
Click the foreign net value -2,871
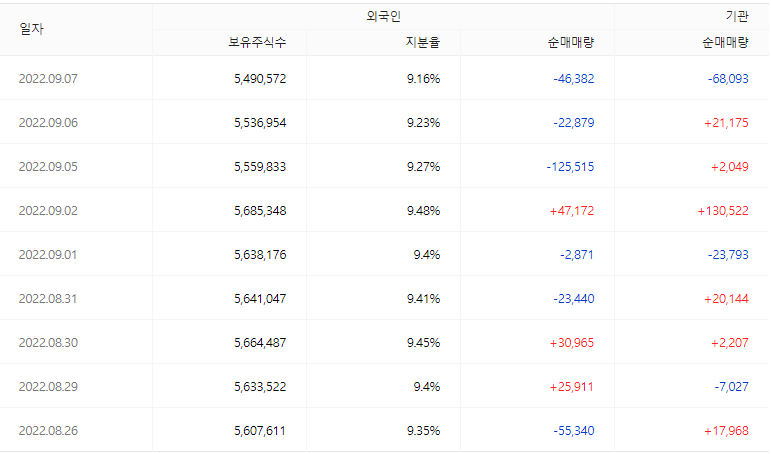[577, 255]
